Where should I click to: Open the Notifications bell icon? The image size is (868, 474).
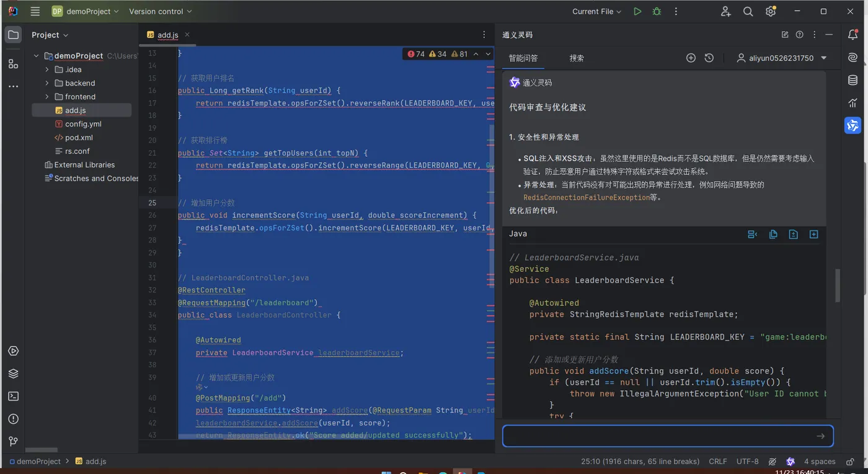pyautogui.click(x=853, y=35)
